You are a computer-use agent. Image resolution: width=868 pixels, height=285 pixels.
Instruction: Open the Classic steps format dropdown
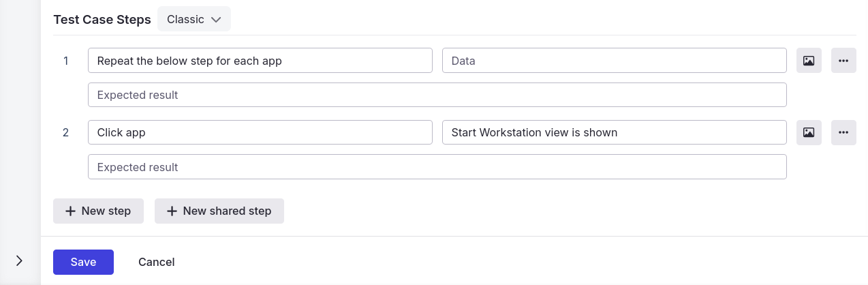coord(194,19)
